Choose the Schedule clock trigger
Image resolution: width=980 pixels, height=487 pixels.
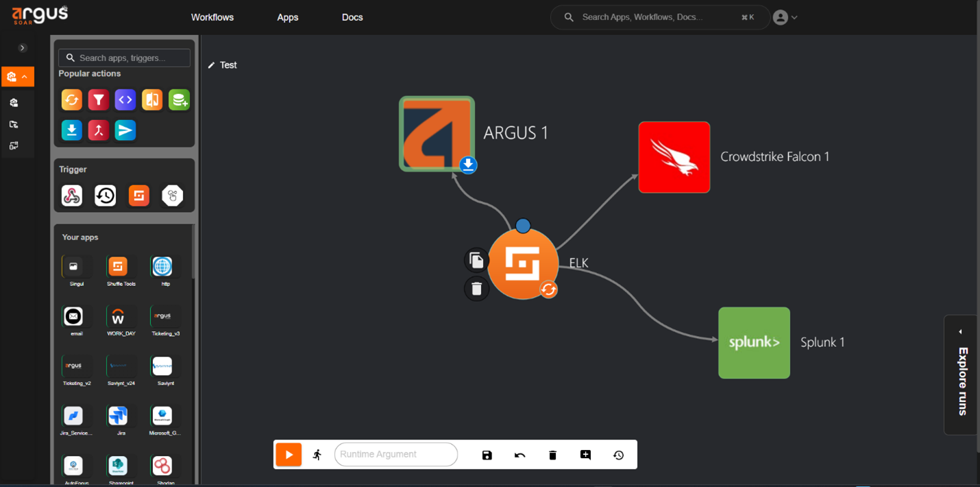pos(106,196)
